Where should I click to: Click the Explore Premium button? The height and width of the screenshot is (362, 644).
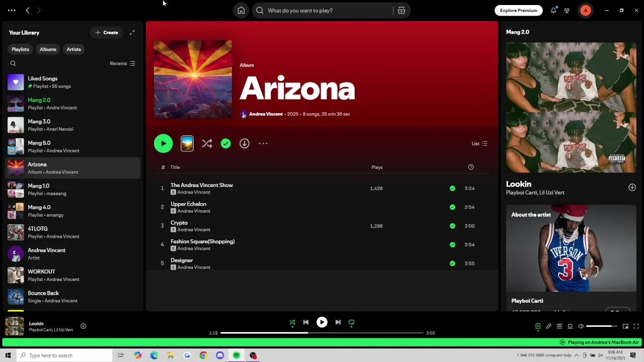(518, 11)
